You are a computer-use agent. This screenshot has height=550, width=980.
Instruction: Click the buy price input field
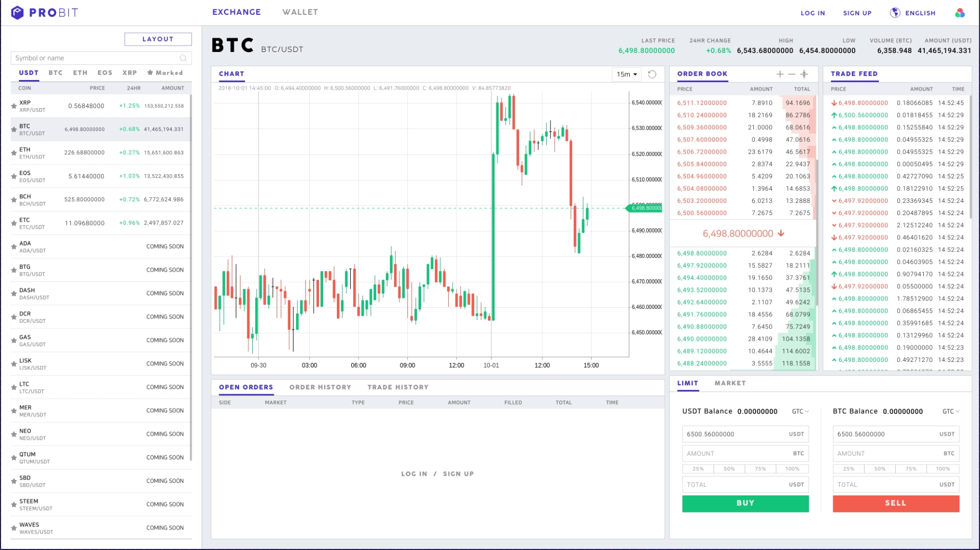pyautogui.click(x=745, y=434)
